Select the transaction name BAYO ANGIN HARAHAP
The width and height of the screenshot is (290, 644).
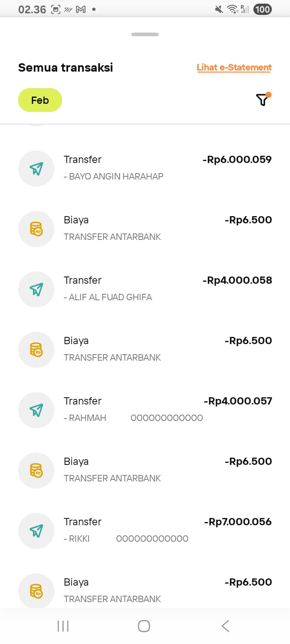(x=116, y=177)
